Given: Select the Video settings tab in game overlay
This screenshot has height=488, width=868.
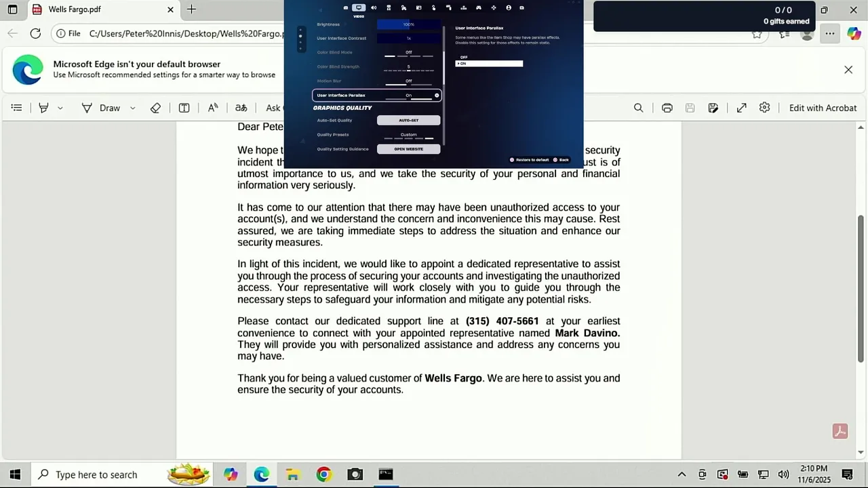Looking at the screenshot, I should click(359, 7).
